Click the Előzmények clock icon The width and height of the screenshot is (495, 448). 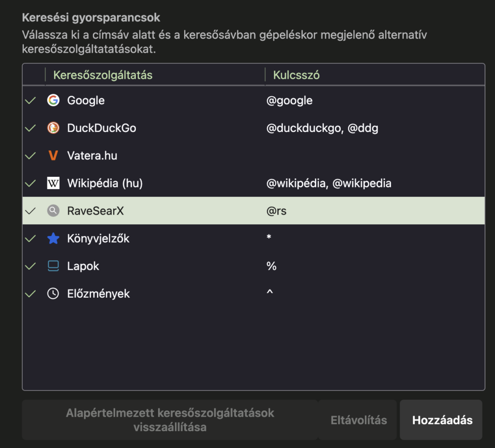tap(53, 294)
